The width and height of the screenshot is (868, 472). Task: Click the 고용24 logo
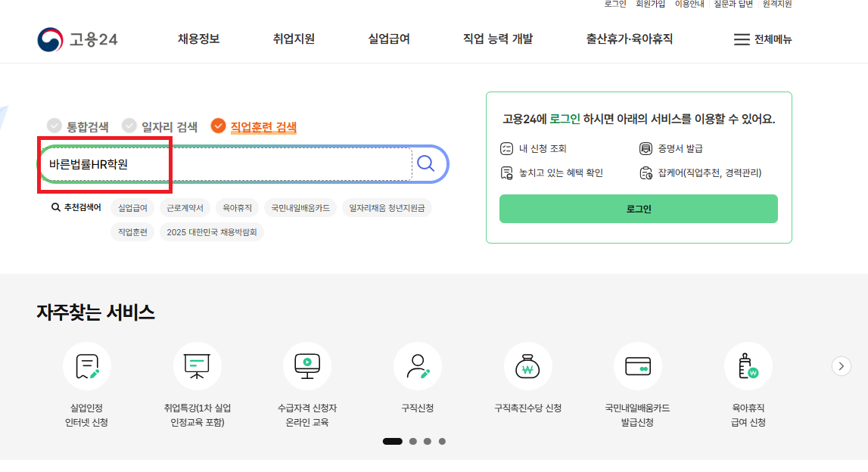click(77, 39)
